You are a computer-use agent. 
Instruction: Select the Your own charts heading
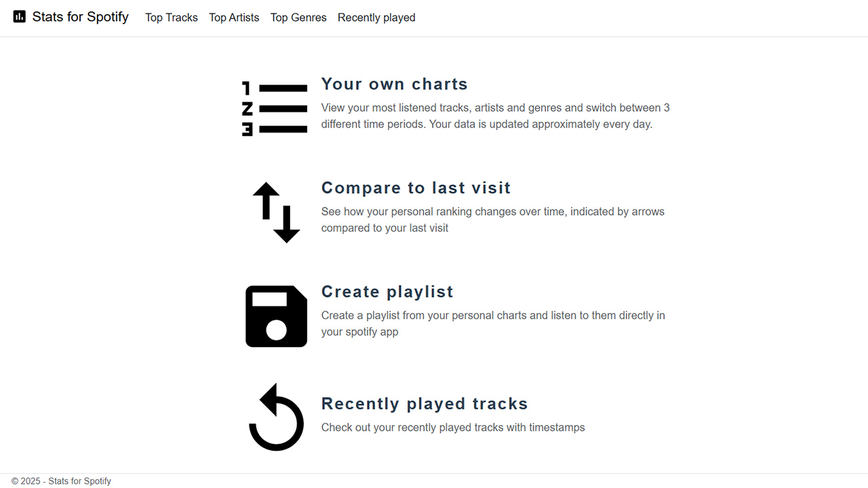tap(394, 83)
